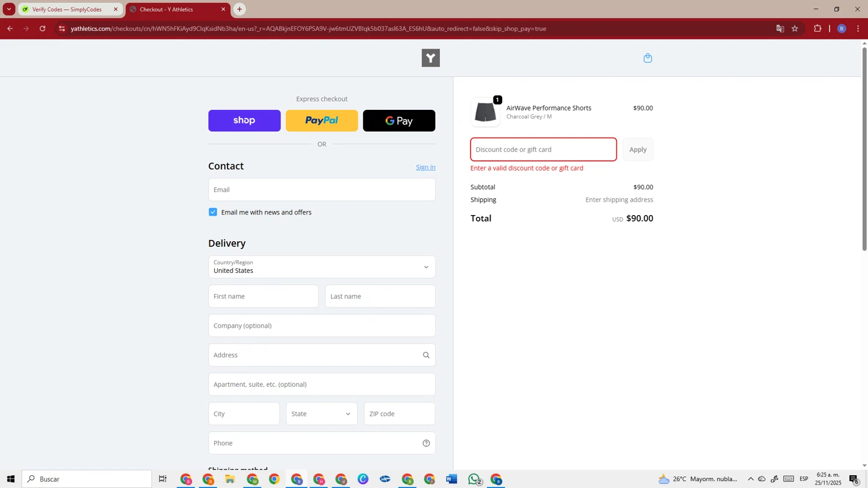
Task: Open a new browser tab
Action: [x=240, y=9]
